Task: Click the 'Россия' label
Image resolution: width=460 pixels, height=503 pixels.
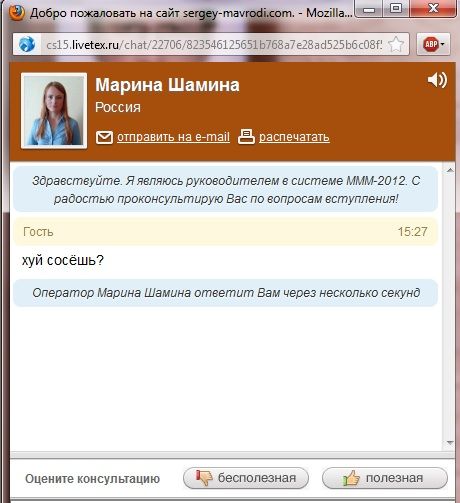Action: click(x=118, y=107)
